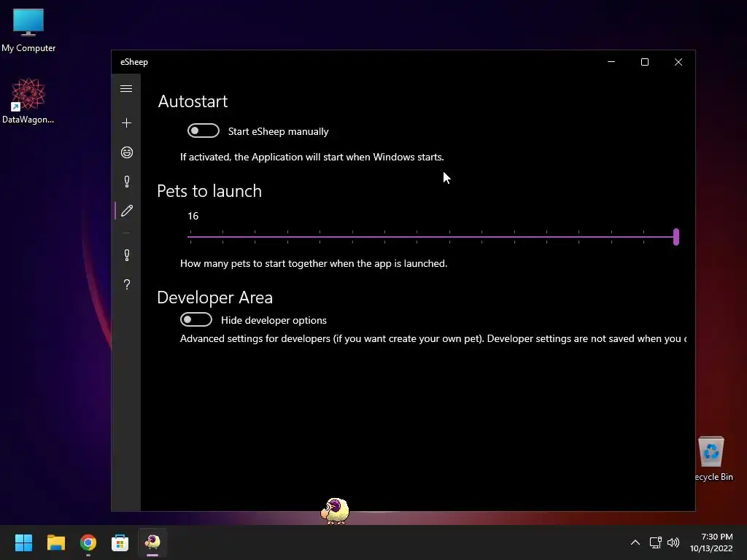The width and height of the screenshot is (747, 560).
Task: Click the volume speaker tray icon
Action: tap(673, 542)
